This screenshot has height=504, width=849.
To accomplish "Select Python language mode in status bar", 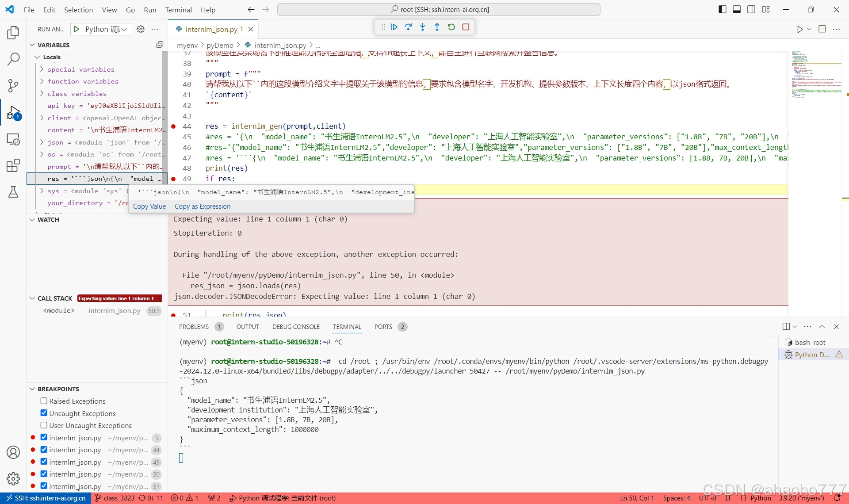I will pos(761,498).
